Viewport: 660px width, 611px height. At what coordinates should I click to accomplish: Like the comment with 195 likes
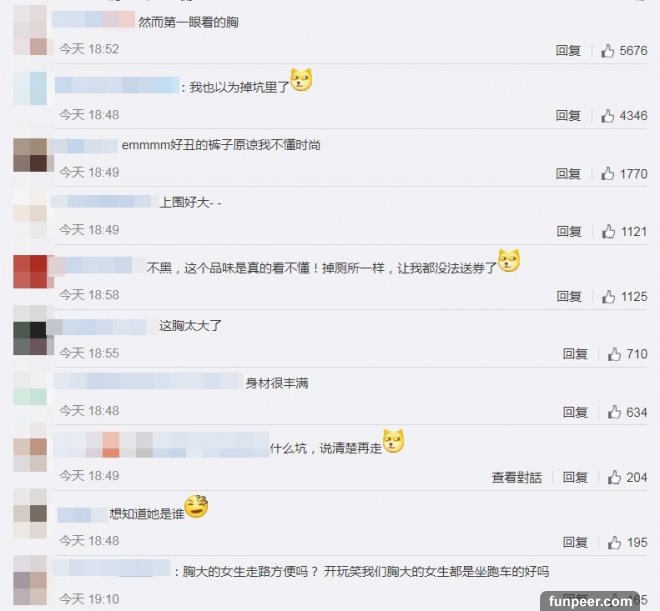click(614, 542)
